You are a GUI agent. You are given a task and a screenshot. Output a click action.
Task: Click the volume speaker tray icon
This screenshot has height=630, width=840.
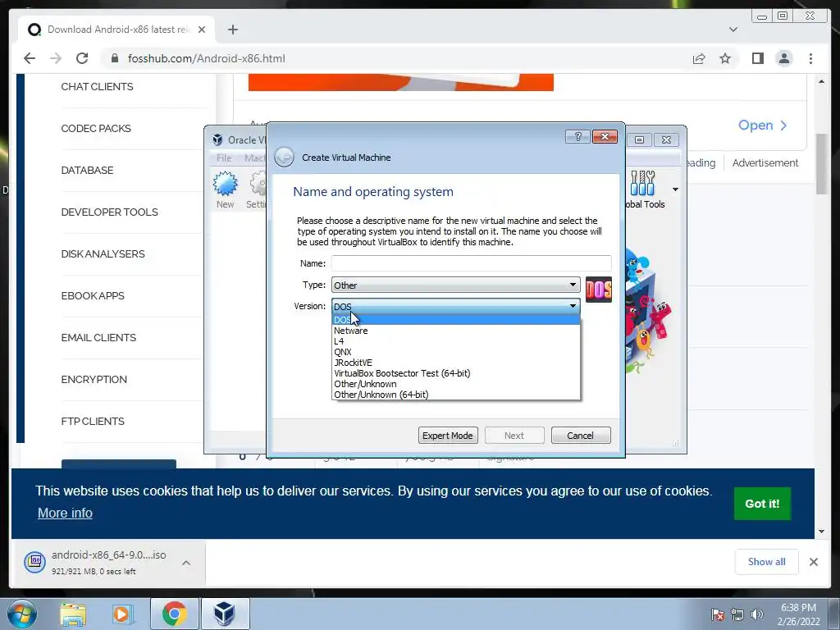pos(757,614)
